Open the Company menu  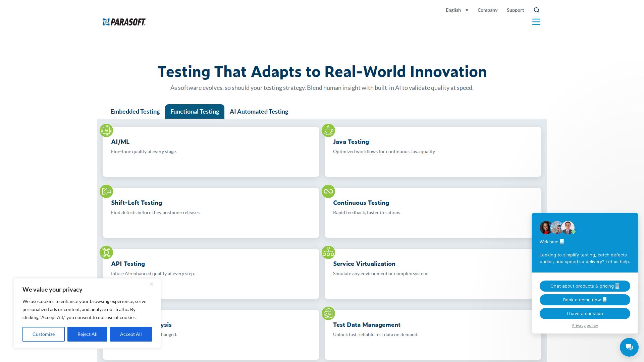(x=487, y=10)
